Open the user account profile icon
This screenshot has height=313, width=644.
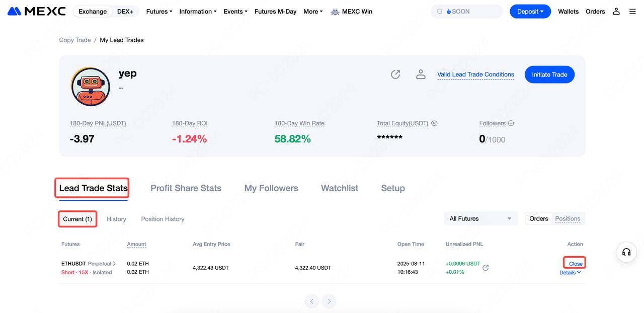(616, 11)
